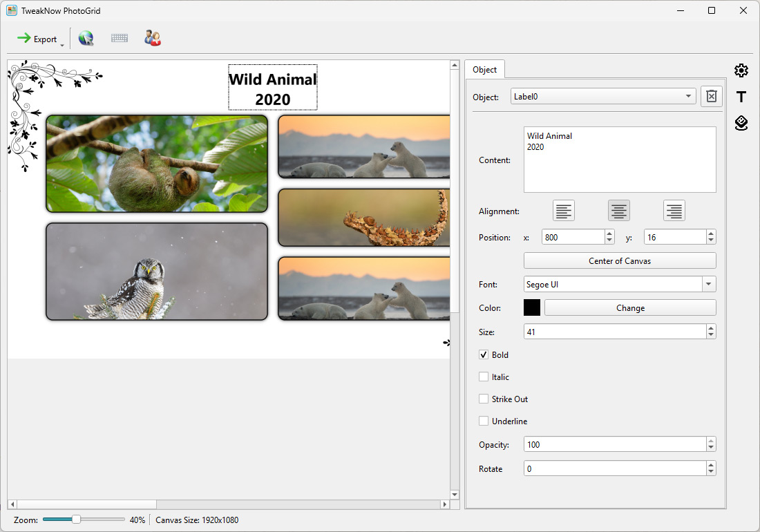Open the settings gear sidebar icon
Image resolution: width=760 pixels, height=532 pixels.
tap(741, 70)
